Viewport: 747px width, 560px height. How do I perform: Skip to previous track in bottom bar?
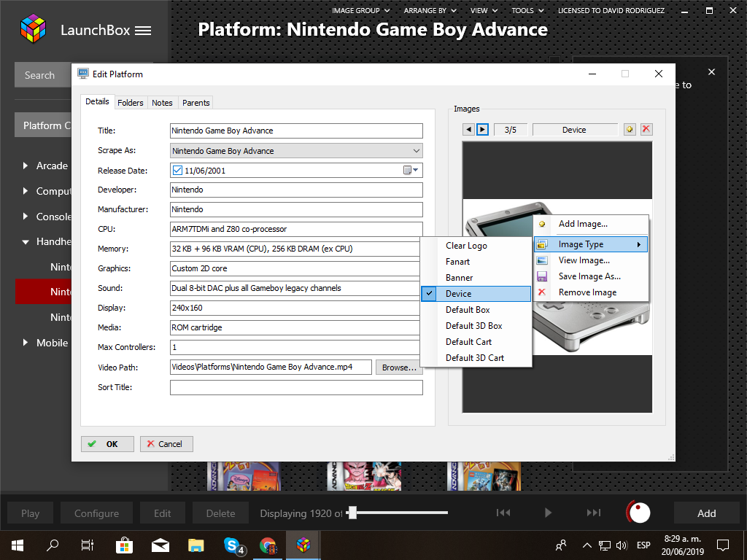(503, 513)
